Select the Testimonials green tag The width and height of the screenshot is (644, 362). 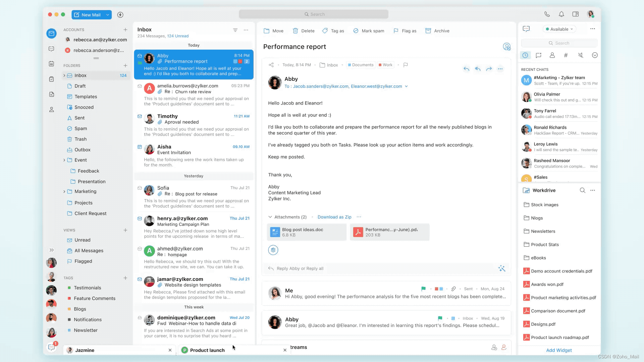coord(87,288)
